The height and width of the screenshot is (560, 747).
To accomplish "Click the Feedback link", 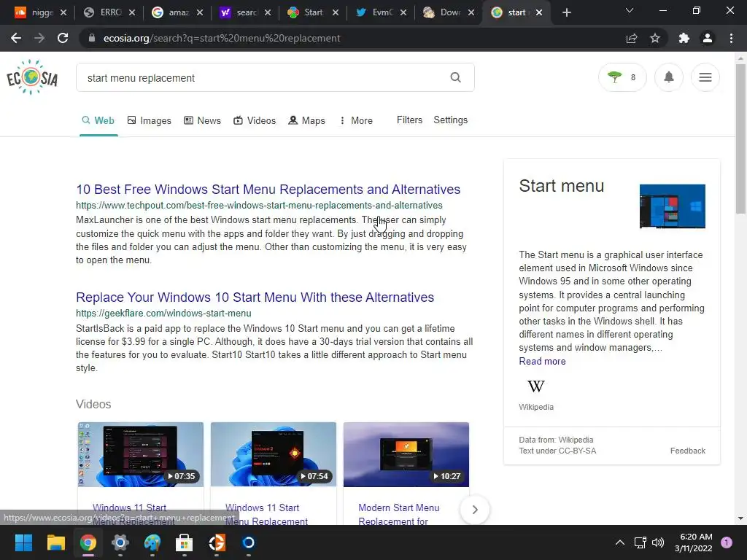I will click(687, 451).
